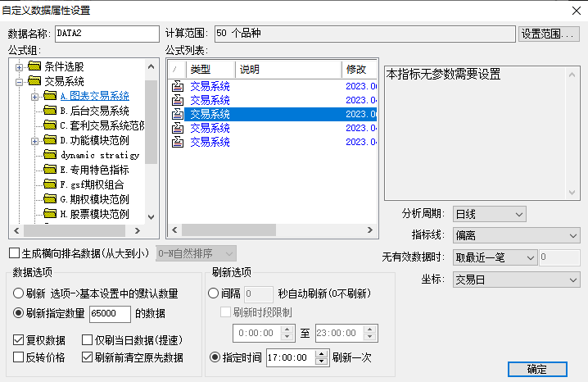Click folder icon beside C.套利交易系统范例

tap(50, 125)
